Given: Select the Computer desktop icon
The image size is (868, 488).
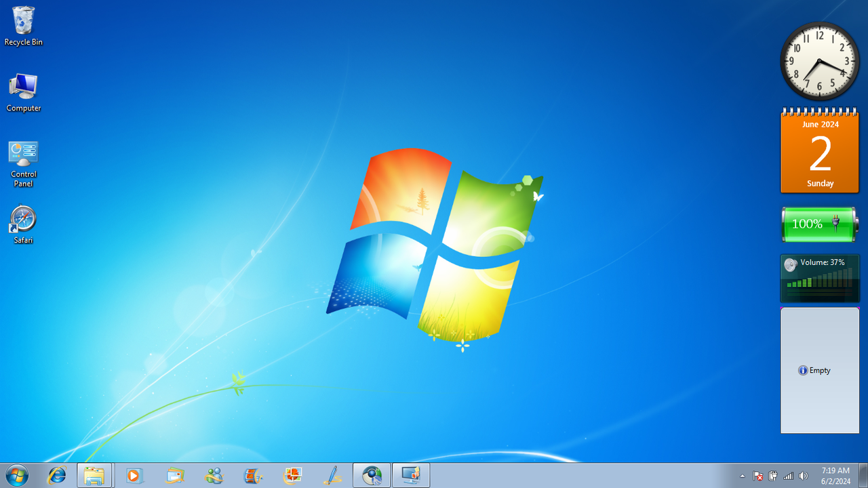Looking at the screenshot, I should [23, 93].
